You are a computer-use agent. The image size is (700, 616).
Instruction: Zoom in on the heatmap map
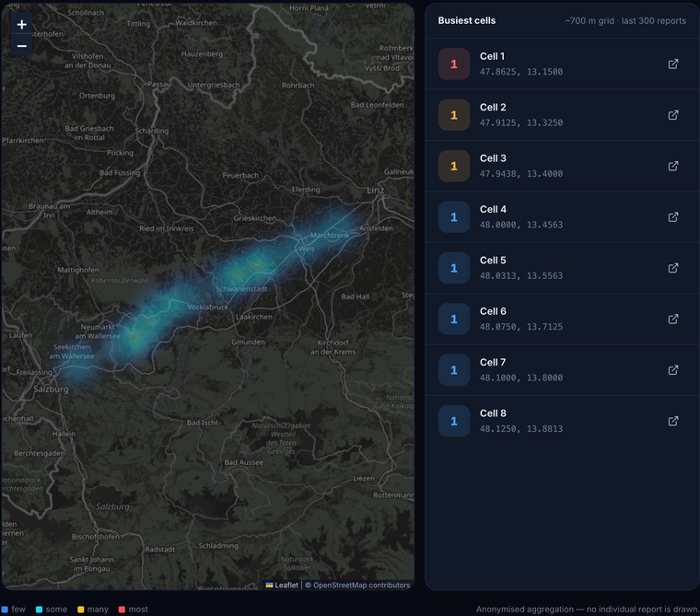pos(21,25)
